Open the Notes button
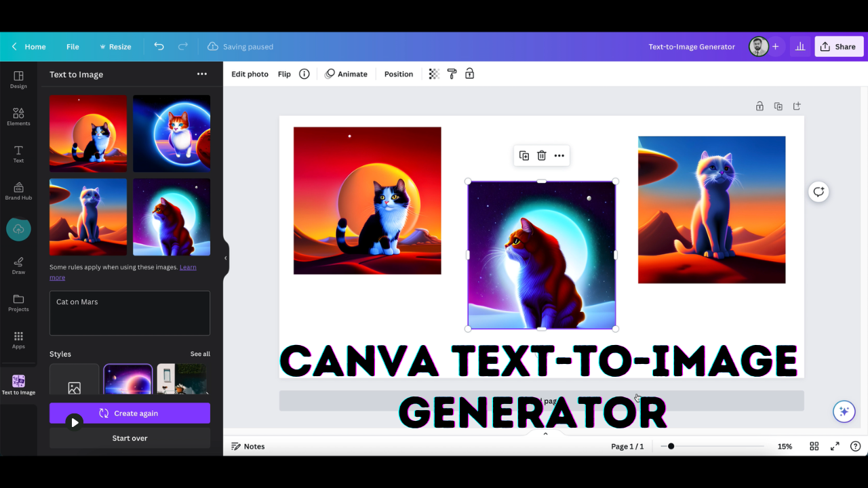868x488 pixels. pos(248,446)
